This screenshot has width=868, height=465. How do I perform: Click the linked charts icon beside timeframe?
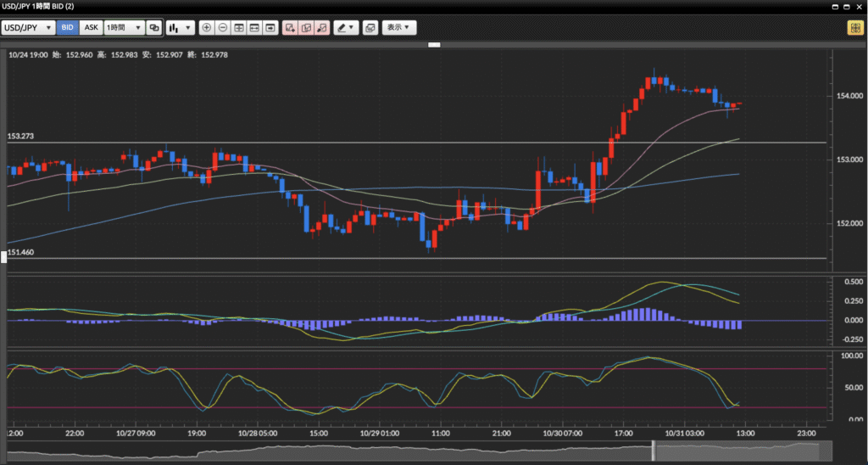153,28
